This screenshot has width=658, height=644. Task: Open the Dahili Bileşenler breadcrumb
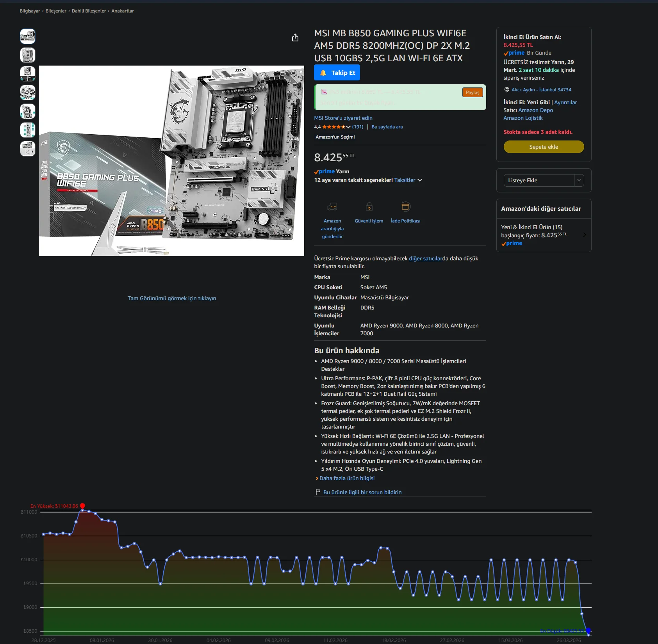click(89, 11)
